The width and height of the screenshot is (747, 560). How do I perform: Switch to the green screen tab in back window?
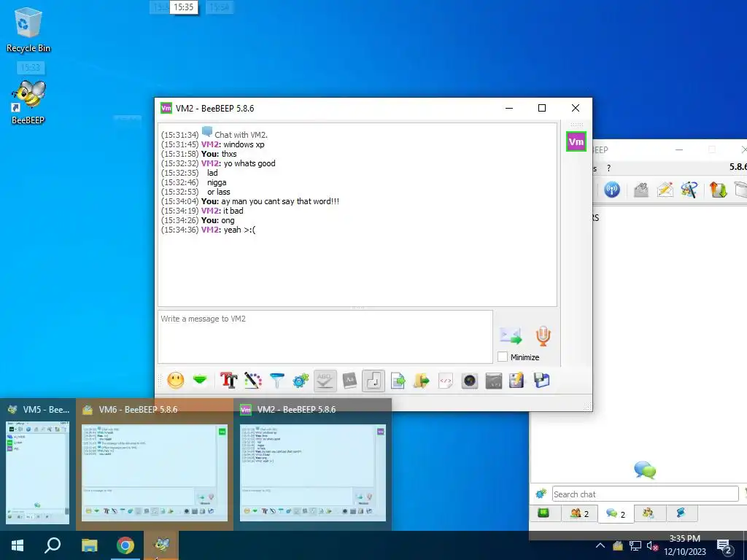pyautogui.click(x=543, y=513)
